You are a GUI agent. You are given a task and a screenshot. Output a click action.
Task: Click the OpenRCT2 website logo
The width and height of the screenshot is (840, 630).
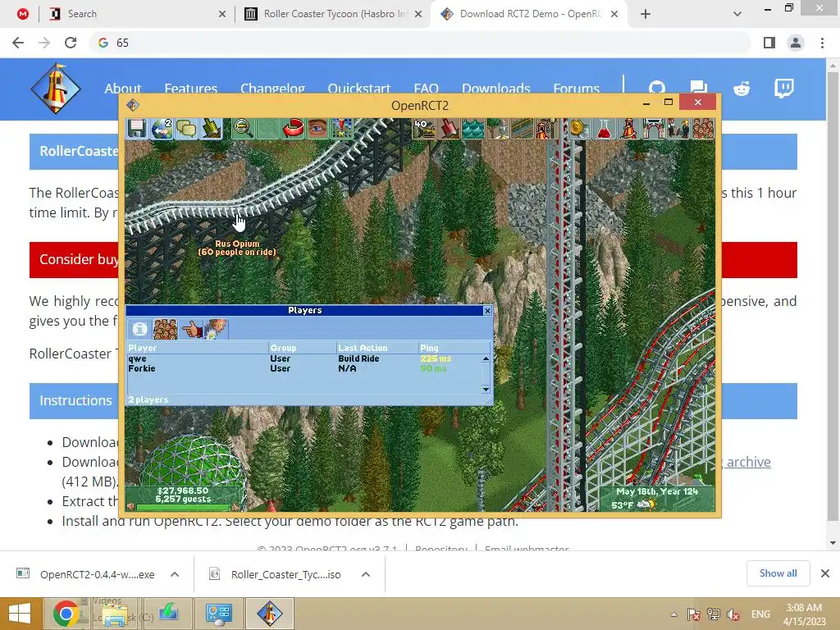tap(56, 89)
